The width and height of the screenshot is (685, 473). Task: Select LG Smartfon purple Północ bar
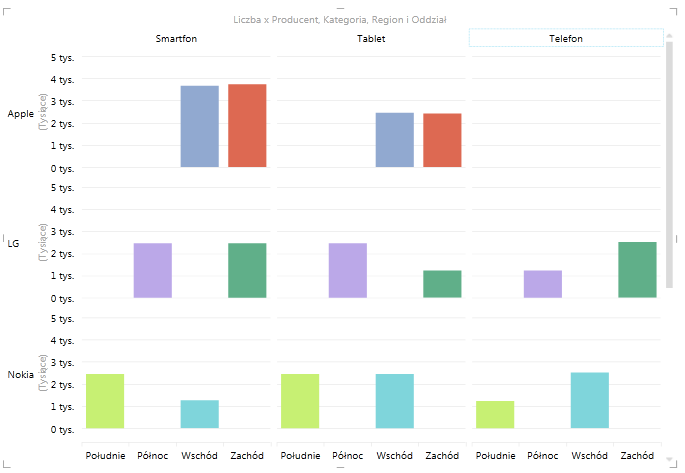153,270
